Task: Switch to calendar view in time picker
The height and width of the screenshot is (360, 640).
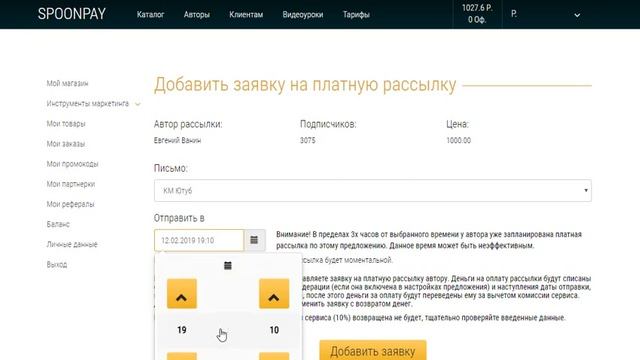Action: pos(228,266)
